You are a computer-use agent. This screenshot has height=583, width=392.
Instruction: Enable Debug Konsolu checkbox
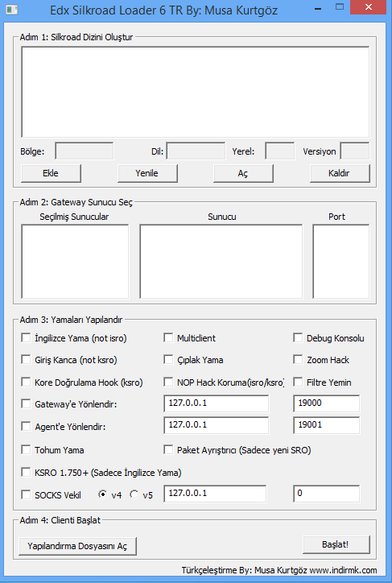pyautogui.click(x=298, y=338)
